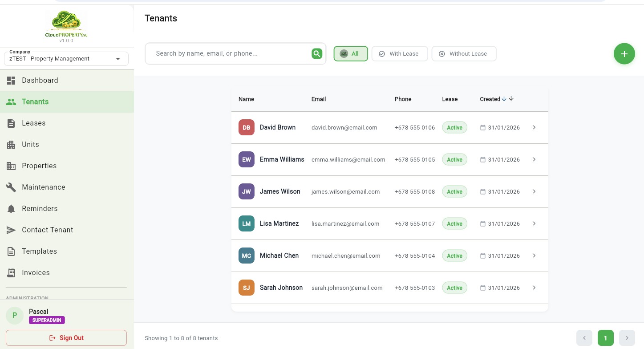Click Sarah Johnson's SJ avatar icon

tap(246, 288)
